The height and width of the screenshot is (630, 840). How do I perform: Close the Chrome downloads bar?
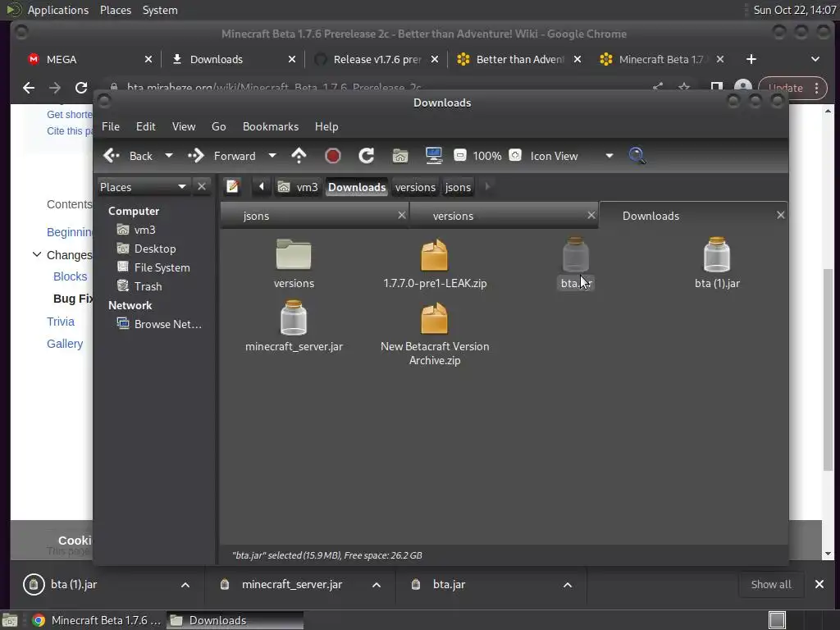(819, 584)
